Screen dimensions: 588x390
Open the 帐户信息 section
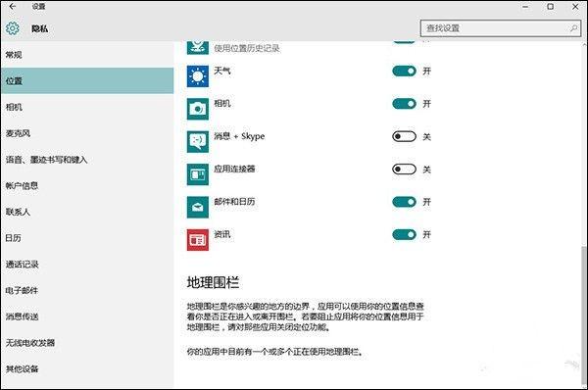tap(87, 185)
